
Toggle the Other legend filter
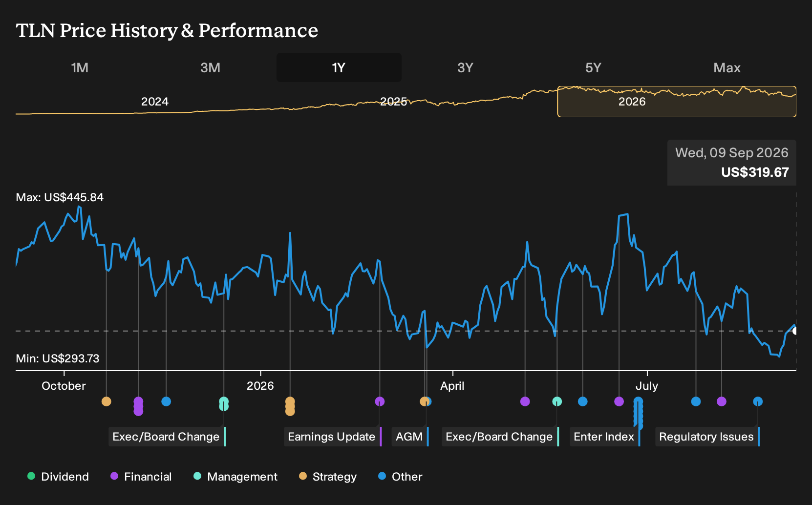pyautogui.click(x=400, y=477)
